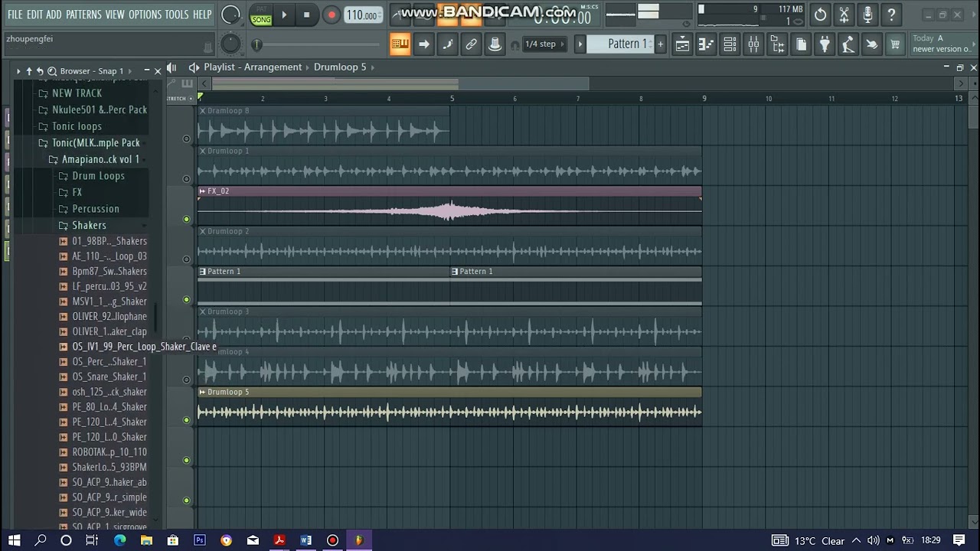Expand the Nkulee501 &..Perc Pack folder
Image resolution: width=980 pixels, height=551 pixels.
pyautogui.click(x=100, y=110)
